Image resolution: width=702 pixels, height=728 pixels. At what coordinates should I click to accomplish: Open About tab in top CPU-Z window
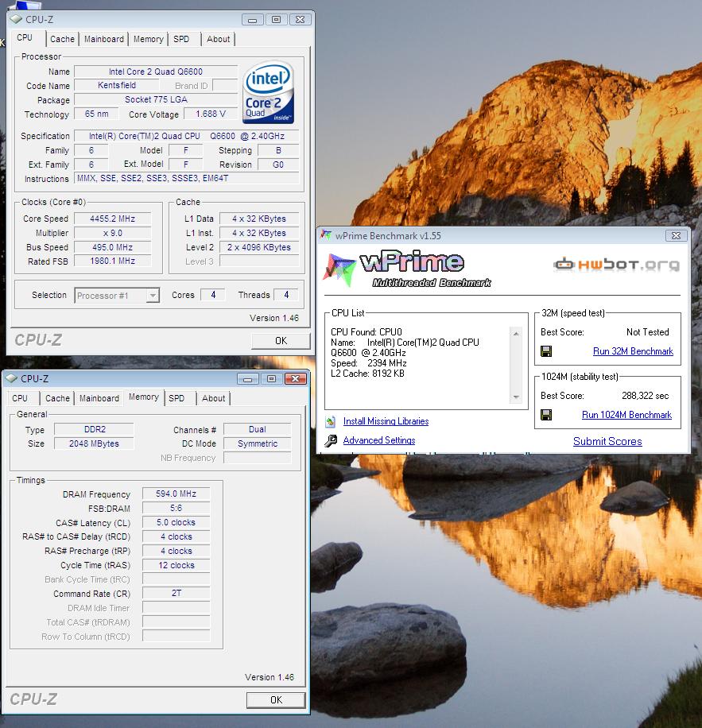click(x=218, y=39)
